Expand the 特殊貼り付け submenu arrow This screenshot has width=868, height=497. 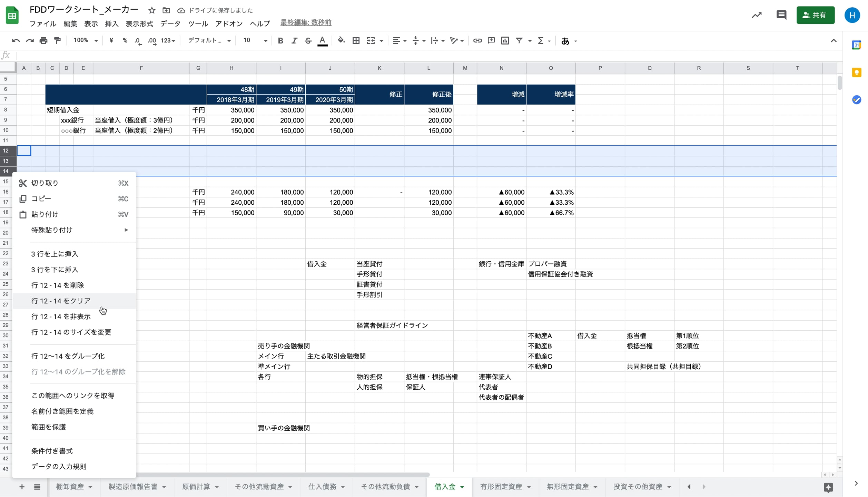126,230
